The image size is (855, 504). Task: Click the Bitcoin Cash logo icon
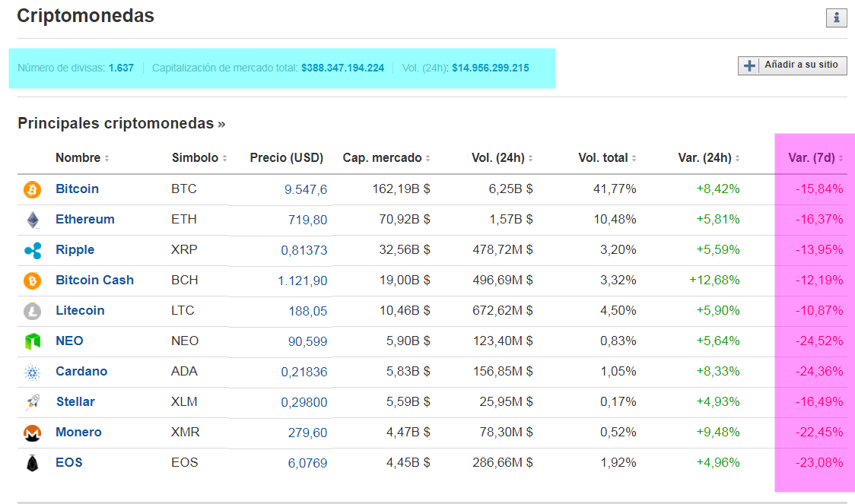coord(32,281)
